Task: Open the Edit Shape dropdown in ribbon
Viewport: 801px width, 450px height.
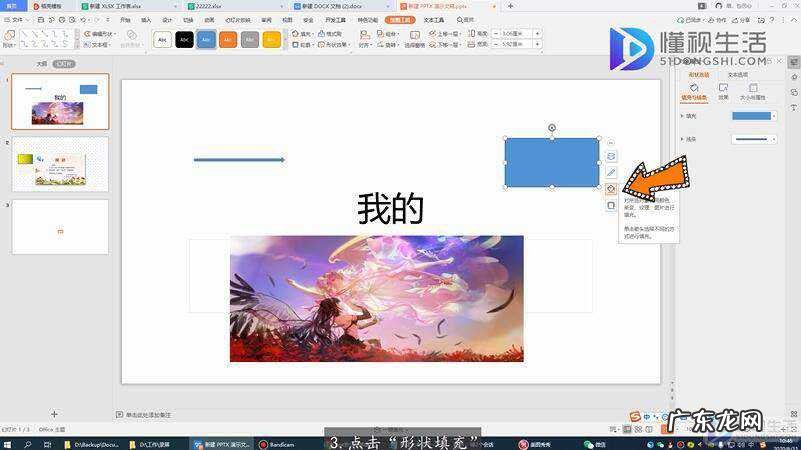Action: coord(100,34)
